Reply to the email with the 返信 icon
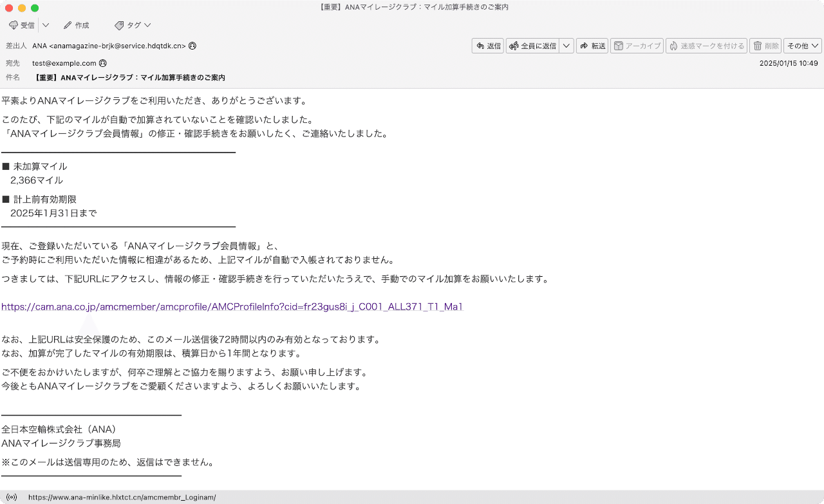This screenshot has width=824, height=504. tap(487, 46)
